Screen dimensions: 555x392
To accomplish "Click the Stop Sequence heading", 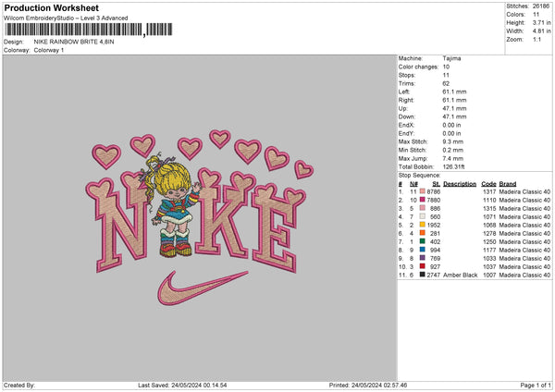I will pos(419,176).
